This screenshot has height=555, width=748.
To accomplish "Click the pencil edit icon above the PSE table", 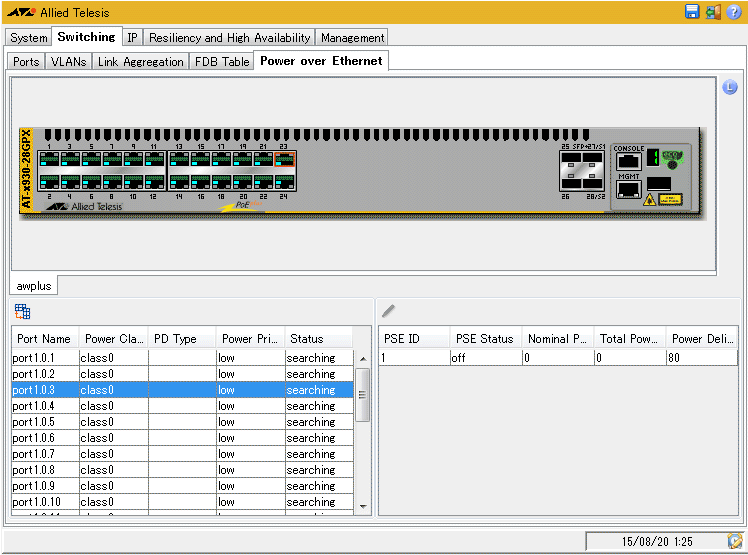I will 388,312.
